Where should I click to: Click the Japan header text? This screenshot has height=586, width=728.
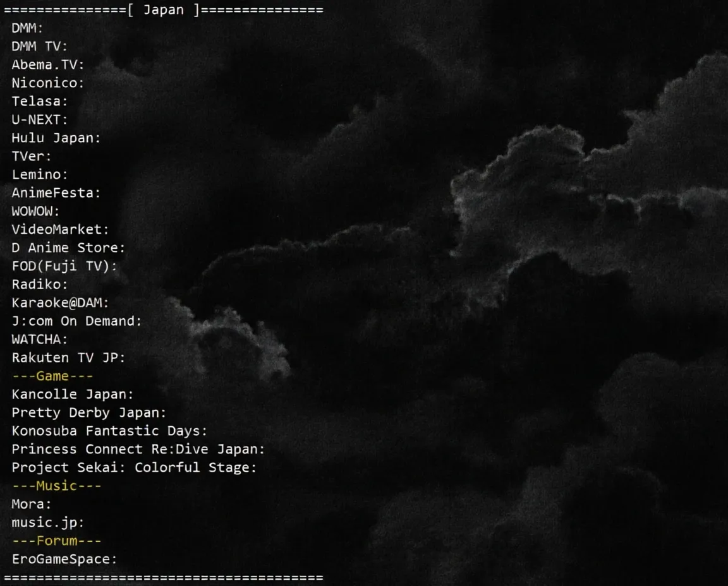(x=164, y=9)
